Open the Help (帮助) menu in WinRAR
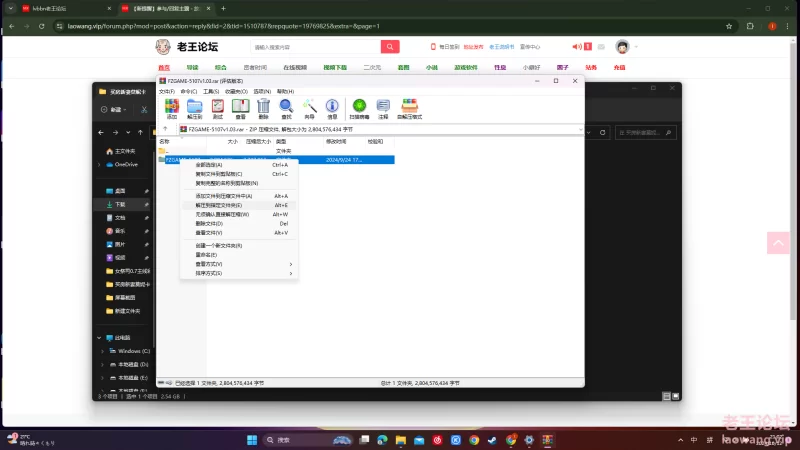This screenshot has width=800, height=450. 285,91
